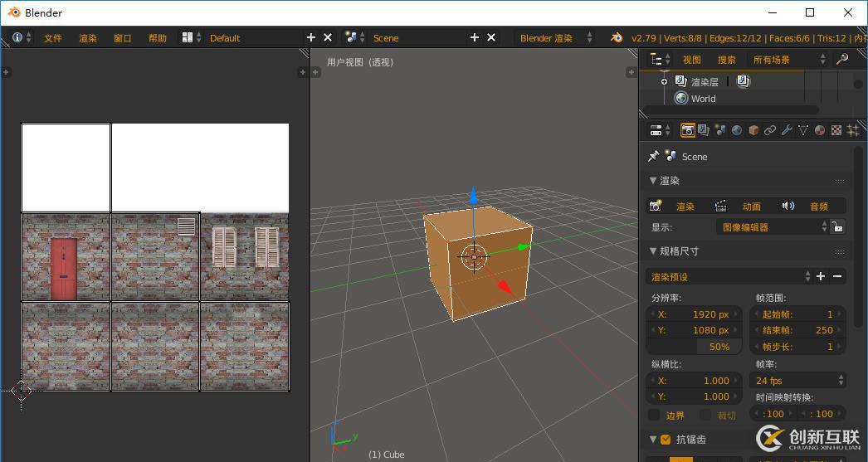Open the Modifiers tab (wrench icon)
868x462 pixels.
(x=787, y=130)
